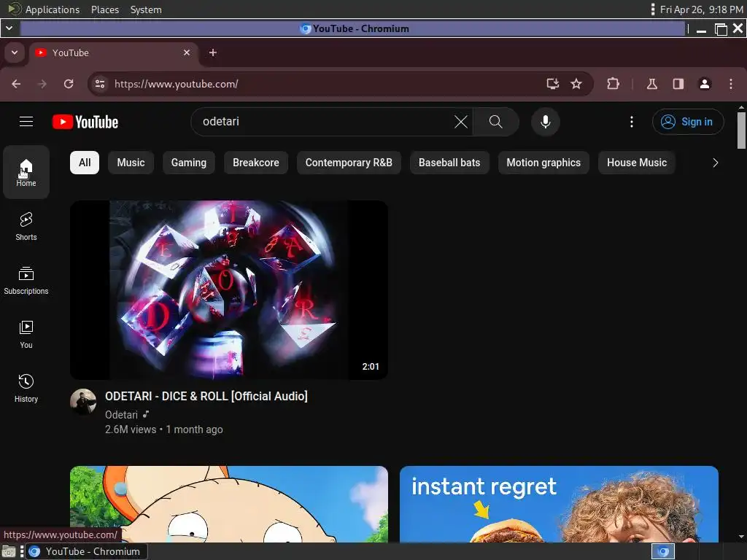This screenshot has height=560, width=747.
Task: Open Shorts in the sidebar
Action: 26,227
